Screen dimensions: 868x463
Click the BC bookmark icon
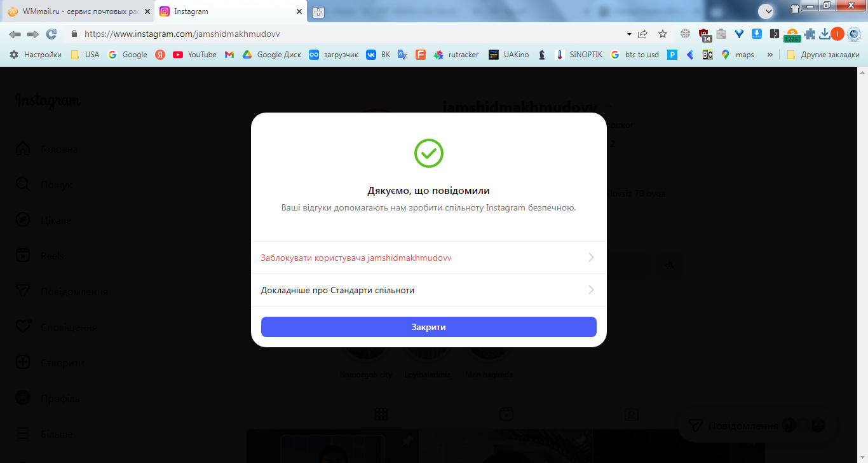(707, 55)
